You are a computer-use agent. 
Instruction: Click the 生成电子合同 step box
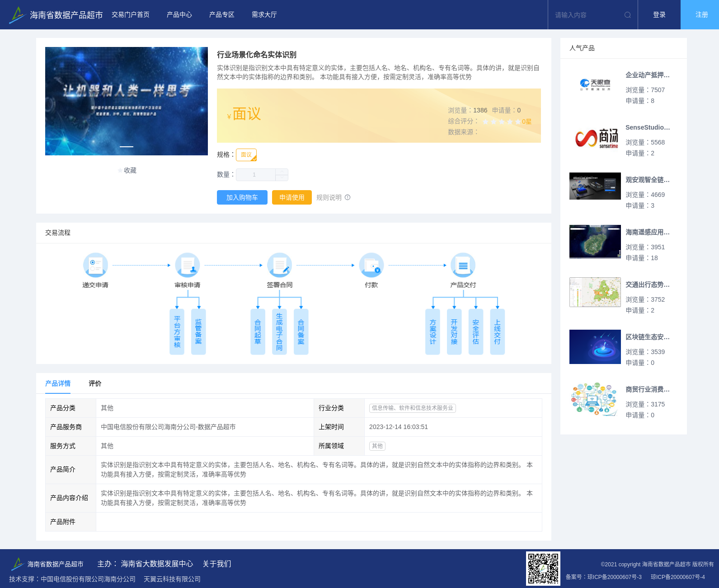click(279, 332)
